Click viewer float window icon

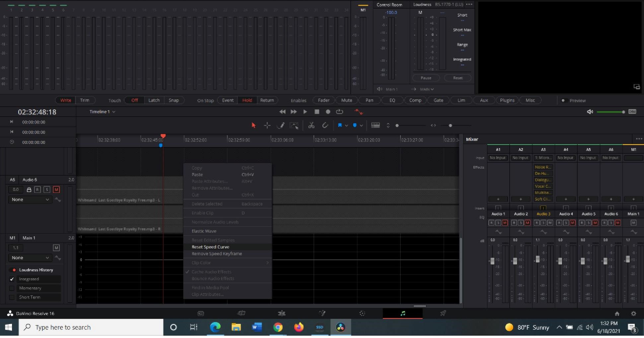[637, 86]
